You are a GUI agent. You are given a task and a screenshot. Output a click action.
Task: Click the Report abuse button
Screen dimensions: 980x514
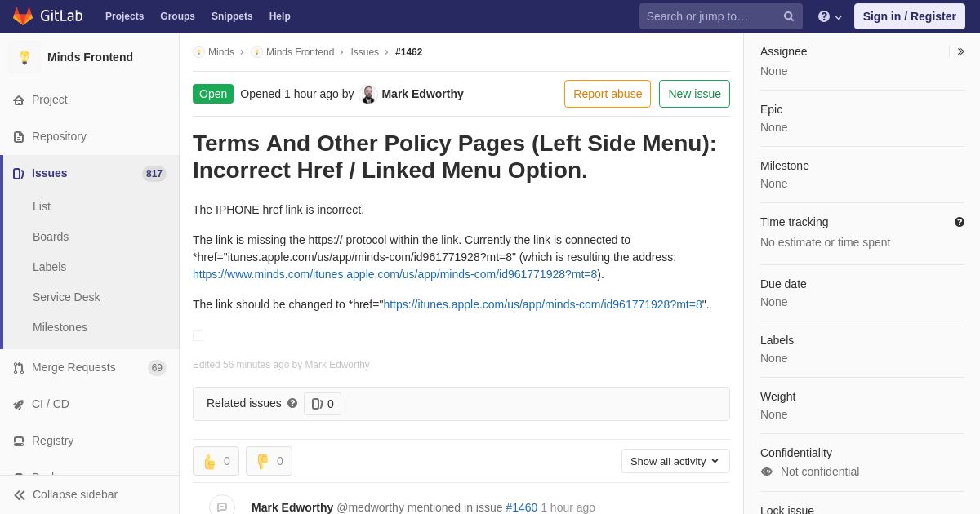[x=608, y=94]
